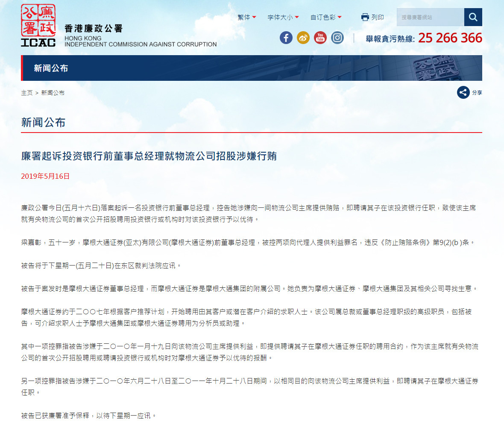Click the 香港廉政公署 organization name text
The width and height of the screenshot is (504, 431).
click(93, 29)
